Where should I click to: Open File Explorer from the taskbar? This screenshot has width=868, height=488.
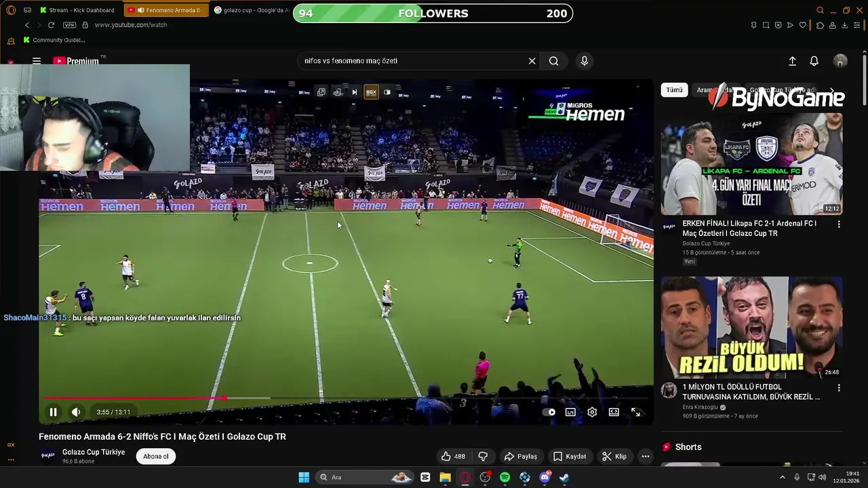[x=445, y=477]
